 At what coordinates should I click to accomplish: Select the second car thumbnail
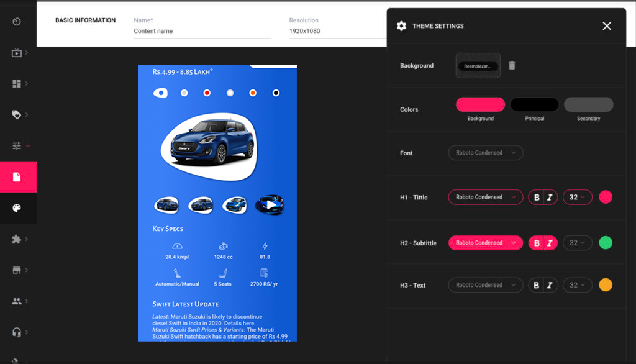point(201,205)
